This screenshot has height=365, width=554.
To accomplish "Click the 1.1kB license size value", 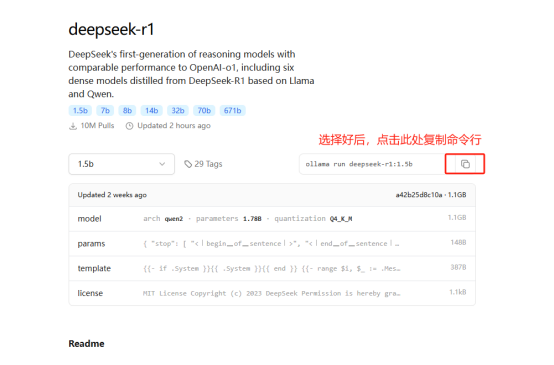I will (458, 292).
